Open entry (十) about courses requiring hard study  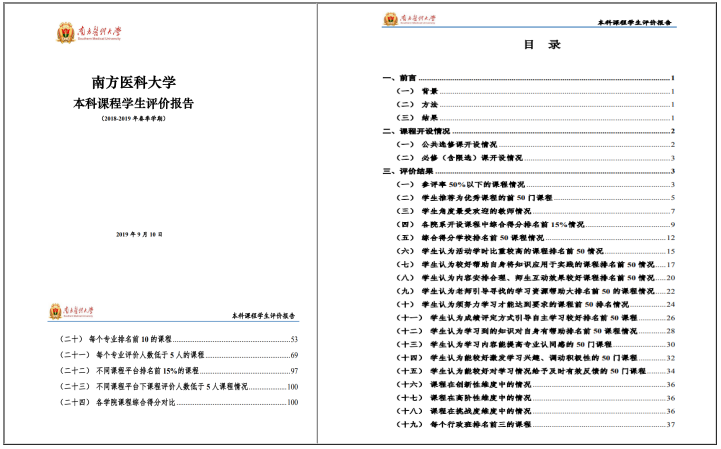click(535, 305)
